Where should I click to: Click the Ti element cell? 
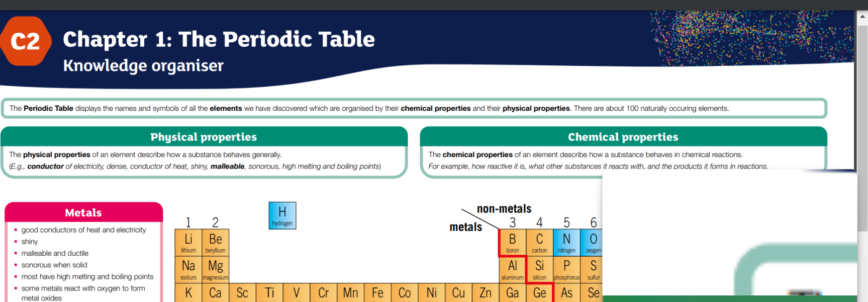click(269, 292)
